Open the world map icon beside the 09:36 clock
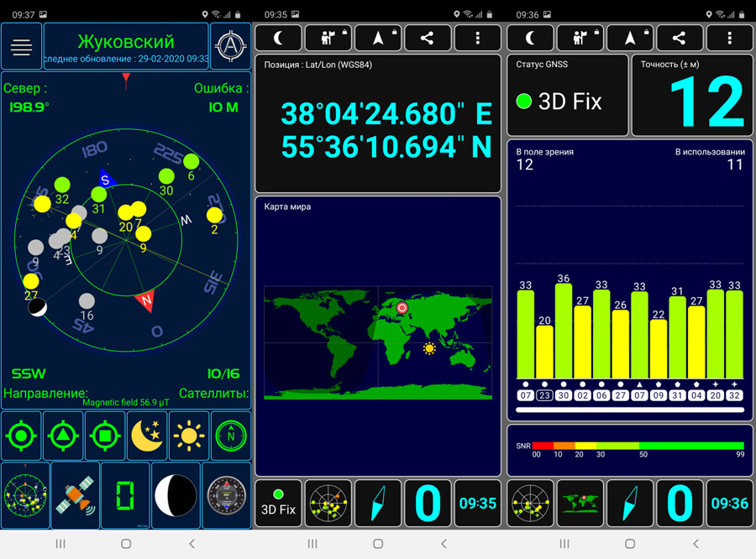Screen dimensions: 756x559 tap(580, 504)
